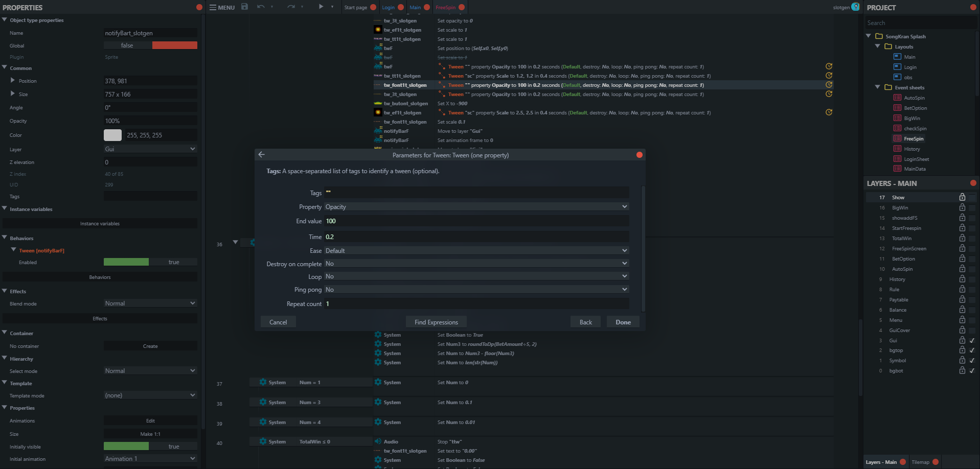Click the AutoSpin event sheet icon
Screen dimensions: 980x469
(x=897, y=98)
